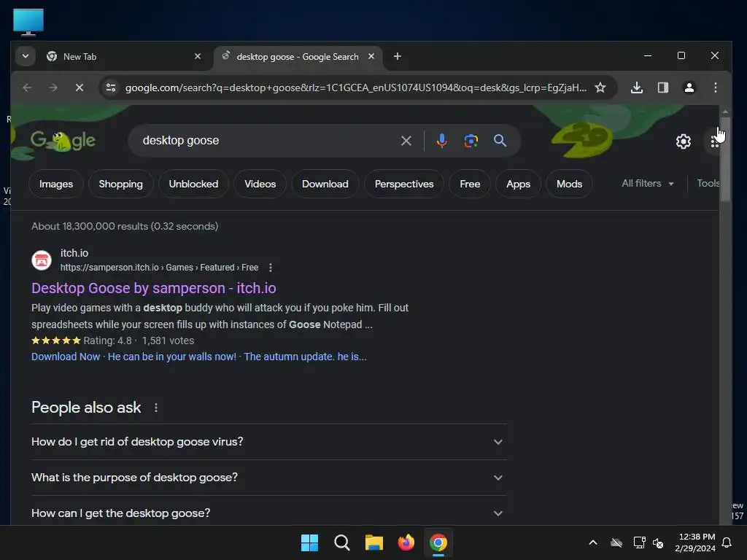Open The autumn update sitelink
The height and width of the screenshot is (560, 747).
click(306, 357)
